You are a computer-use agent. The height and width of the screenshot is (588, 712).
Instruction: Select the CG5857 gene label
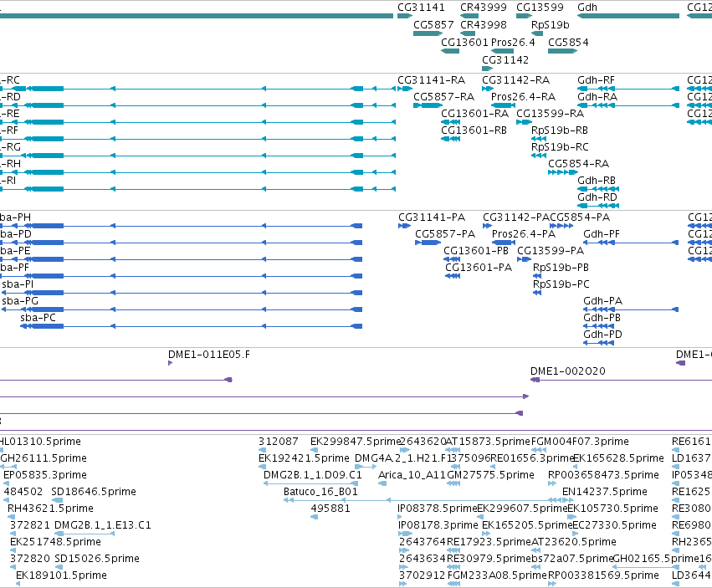433,24
